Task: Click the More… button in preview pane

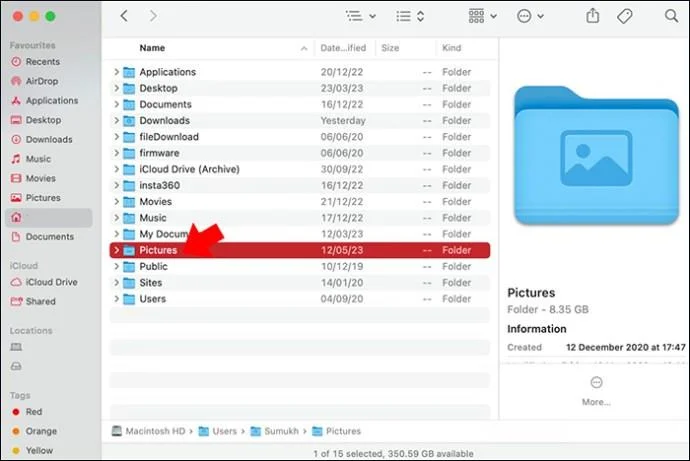Action: [x=596, y=391]
